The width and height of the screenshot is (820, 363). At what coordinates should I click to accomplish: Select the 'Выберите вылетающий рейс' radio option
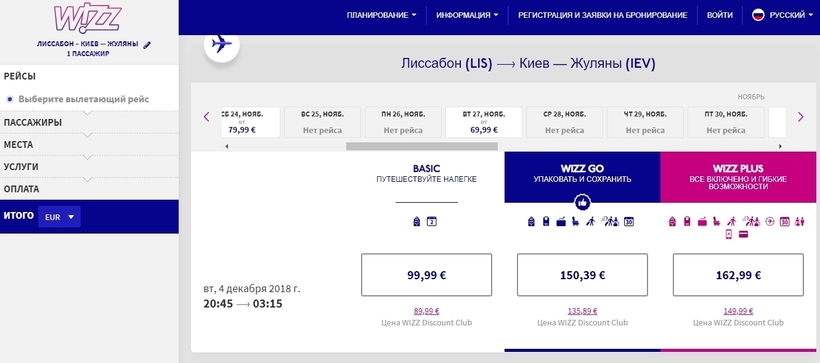click(x=10, y=99)
